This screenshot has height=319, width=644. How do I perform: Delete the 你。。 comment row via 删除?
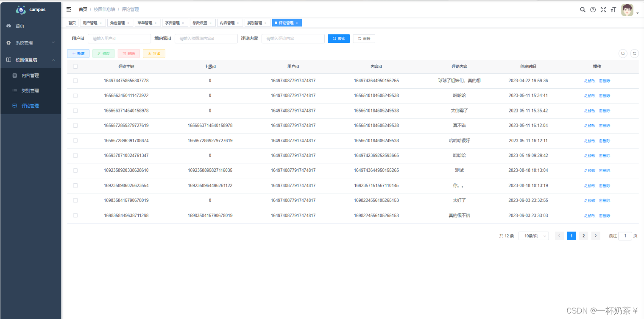(x=605, y=185)
